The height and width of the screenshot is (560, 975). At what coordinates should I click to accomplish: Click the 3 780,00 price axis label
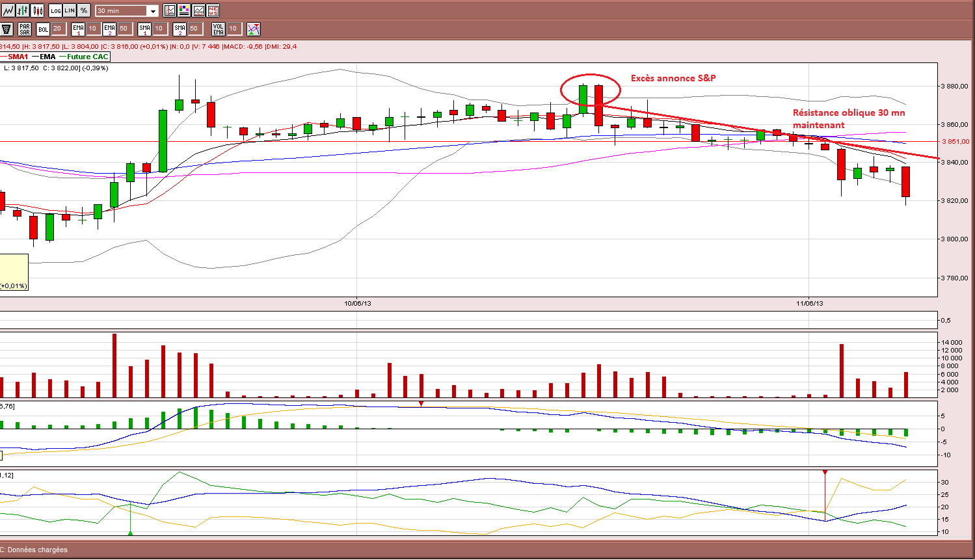point(955,278)
